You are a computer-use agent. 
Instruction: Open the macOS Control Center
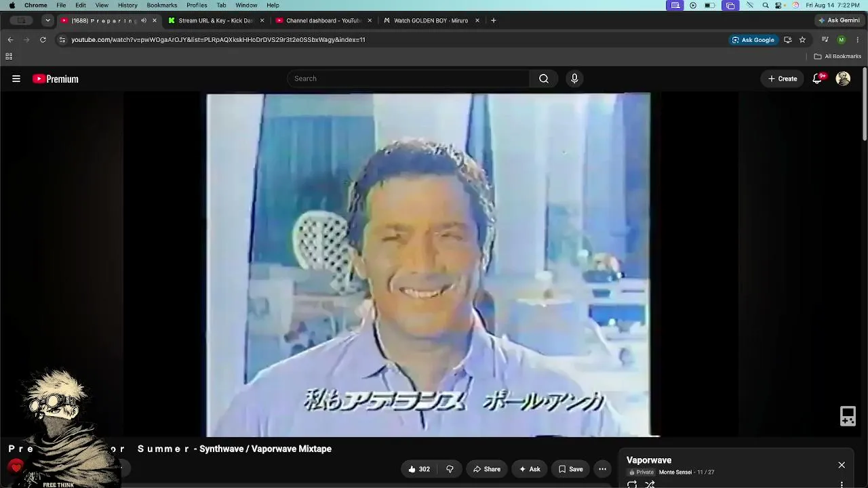click(x=779, y=5)
